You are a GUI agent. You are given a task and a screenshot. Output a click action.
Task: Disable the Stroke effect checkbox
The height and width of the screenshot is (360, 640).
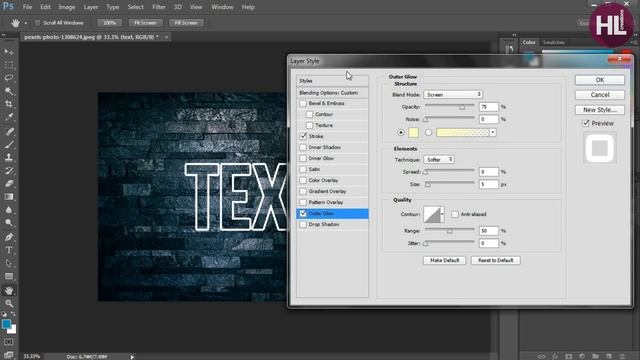point(303,136)
